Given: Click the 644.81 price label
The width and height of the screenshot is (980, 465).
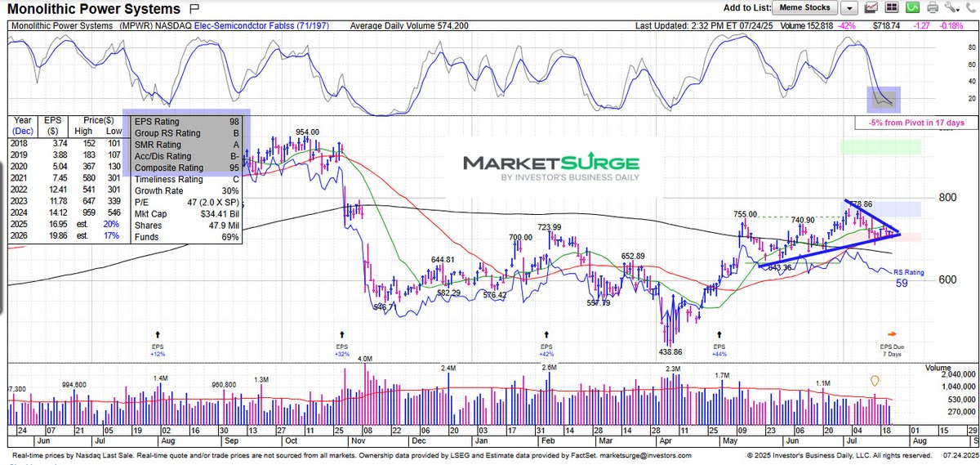Looking at the screenshot, I should point(443,260).
